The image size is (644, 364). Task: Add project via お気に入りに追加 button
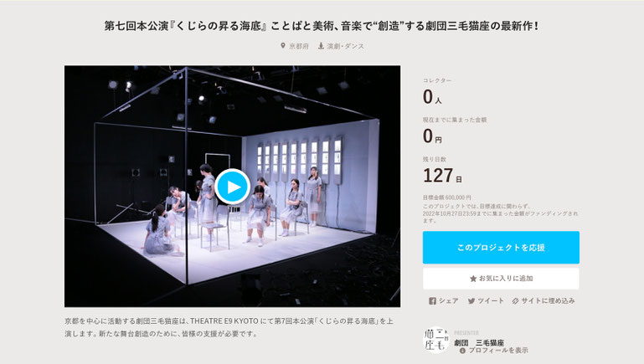501,279
